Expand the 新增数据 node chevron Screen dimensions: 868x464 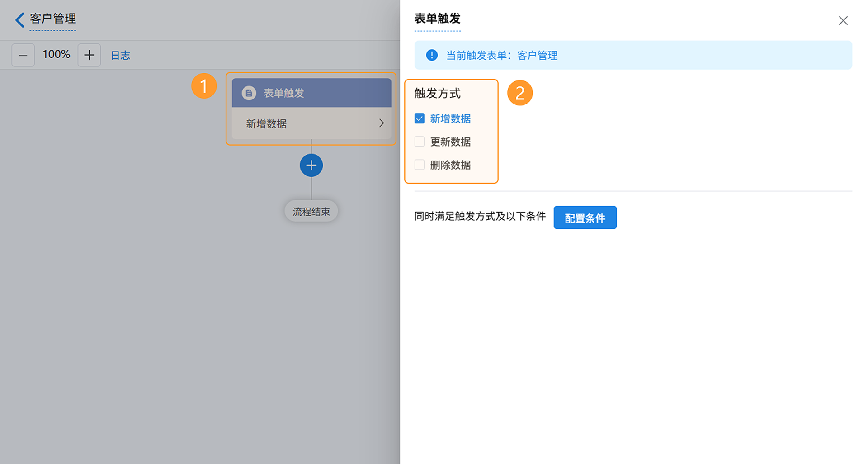[382, 123]
